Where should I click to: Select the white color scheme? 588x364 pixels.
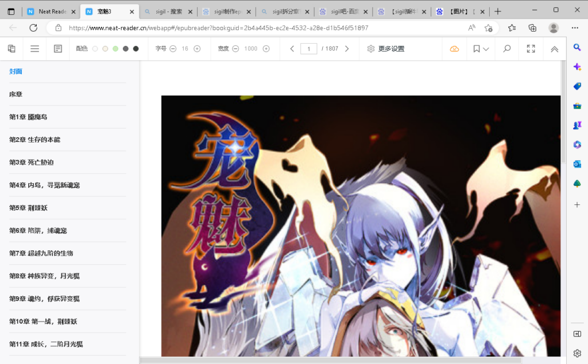[x=95, y=49]
